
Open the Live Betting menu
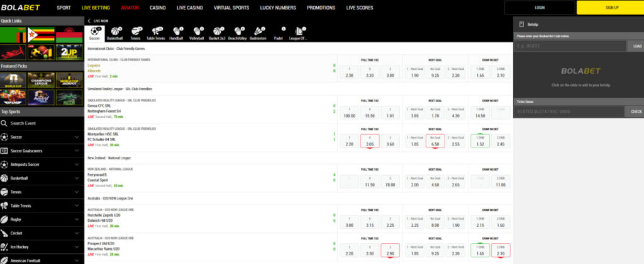[96, 8]
